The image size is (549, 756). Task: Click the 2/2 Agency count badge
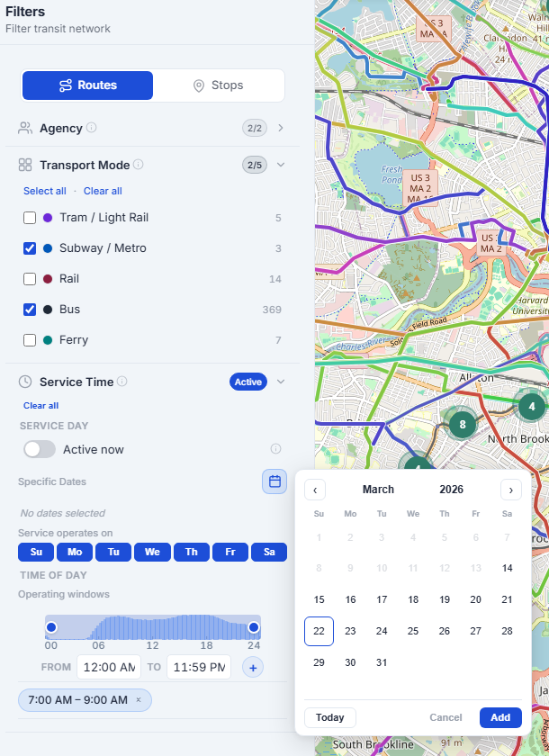pyautogui.click(x=255, y=128)
